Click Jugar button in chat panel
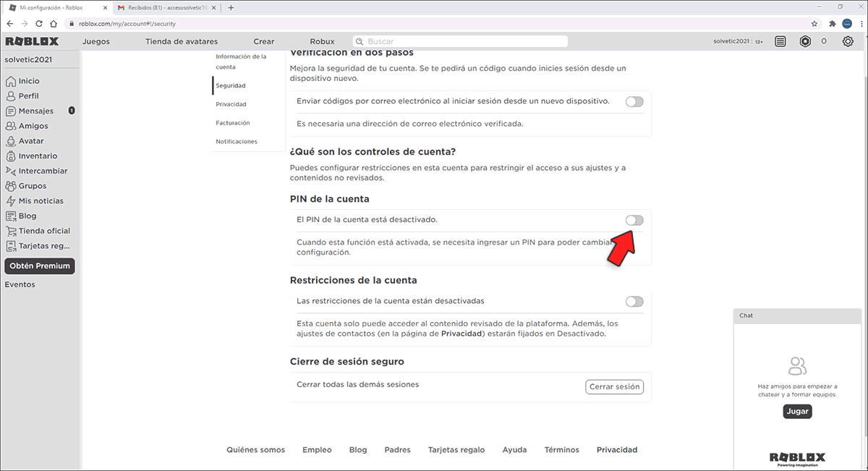This screenshot has height=471, width=868. (x=797, y=411)
